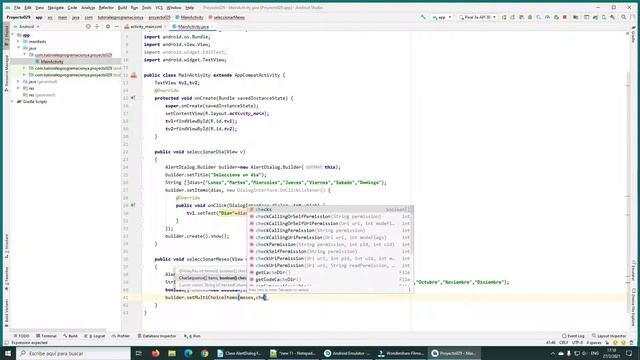Open the TODO tool window

click(x=21, y=336)
